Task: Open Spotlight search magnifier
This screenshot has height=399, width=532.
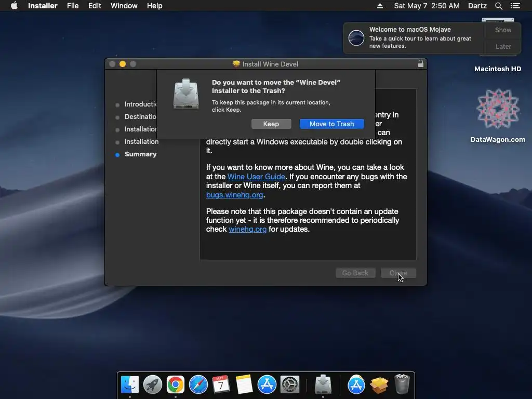Action: (498, 6)
